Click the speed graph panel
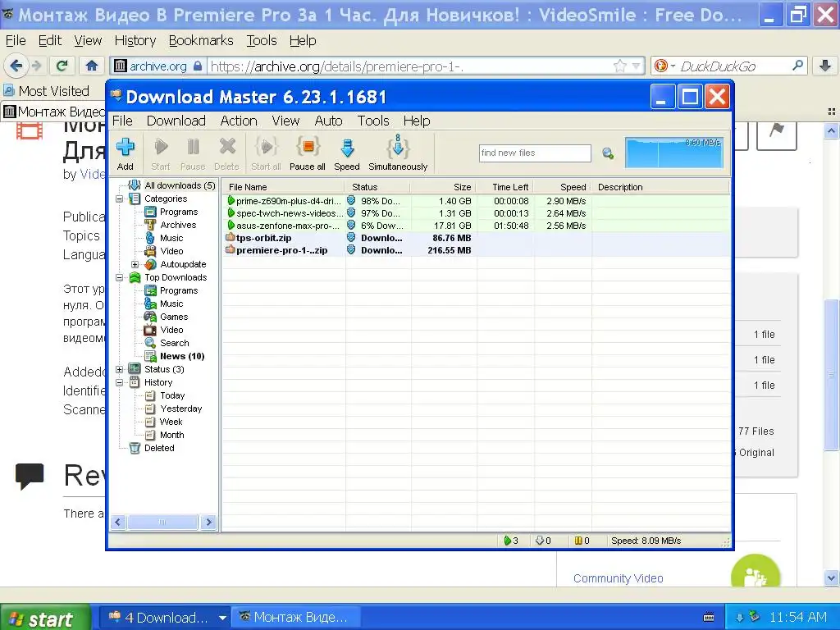The image size is (840, 630). point(674,153)
